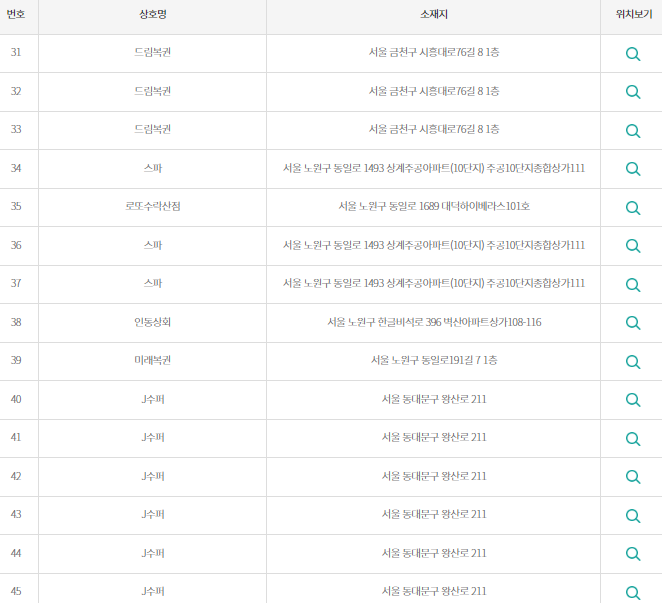Click address 동일로 1493 in row 37

pos(358,283)
